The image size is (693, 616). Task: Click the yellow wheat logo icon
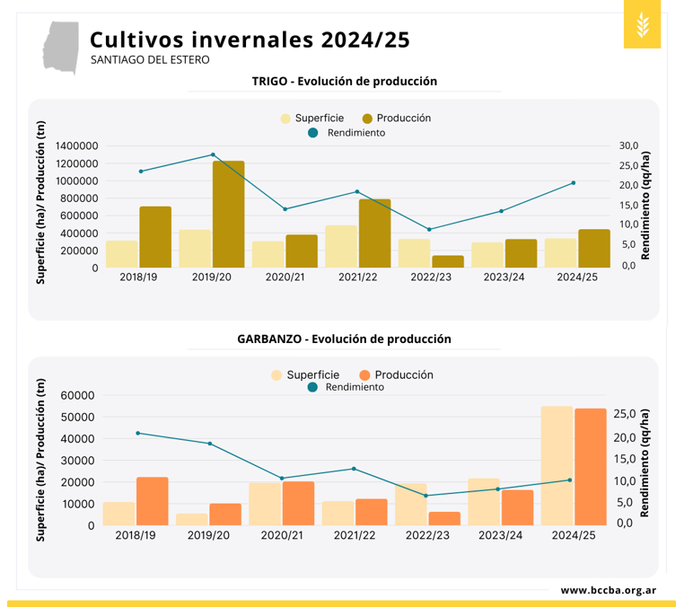tap(641, 24)
